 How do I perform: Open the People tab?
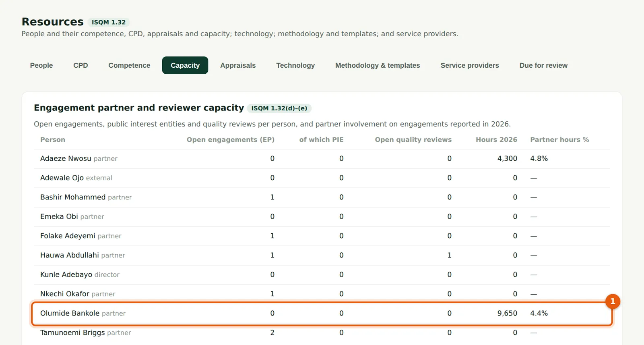coord(41,65)
